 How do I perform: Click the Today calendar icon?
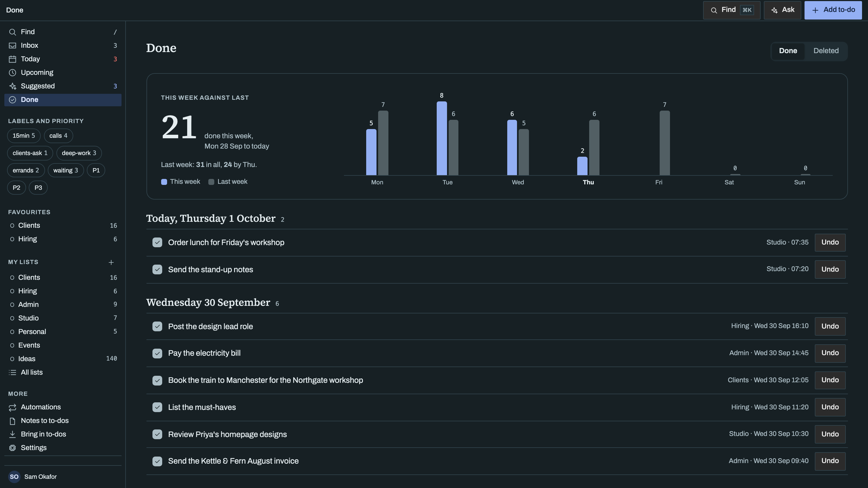(12, 59)
